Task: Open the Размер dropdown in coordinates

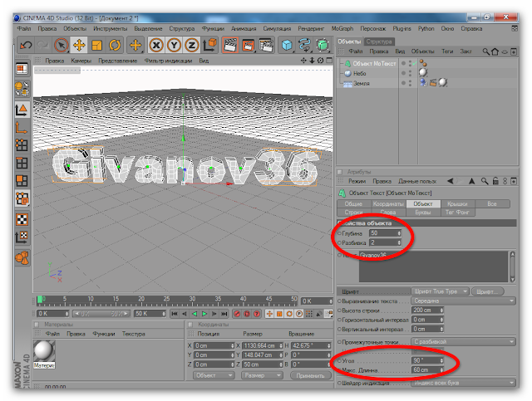Action: 262,375
